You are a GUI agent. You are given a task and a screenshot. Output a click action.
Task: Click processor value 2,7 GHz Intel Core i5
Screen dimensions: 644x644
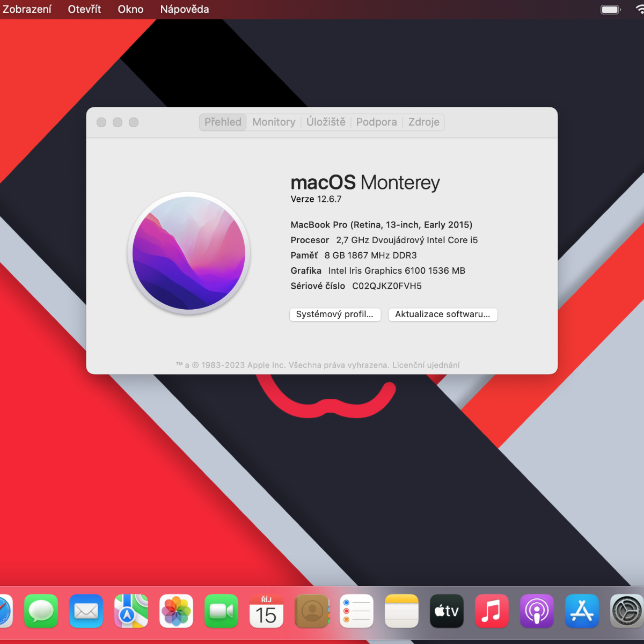pos(407,240)
